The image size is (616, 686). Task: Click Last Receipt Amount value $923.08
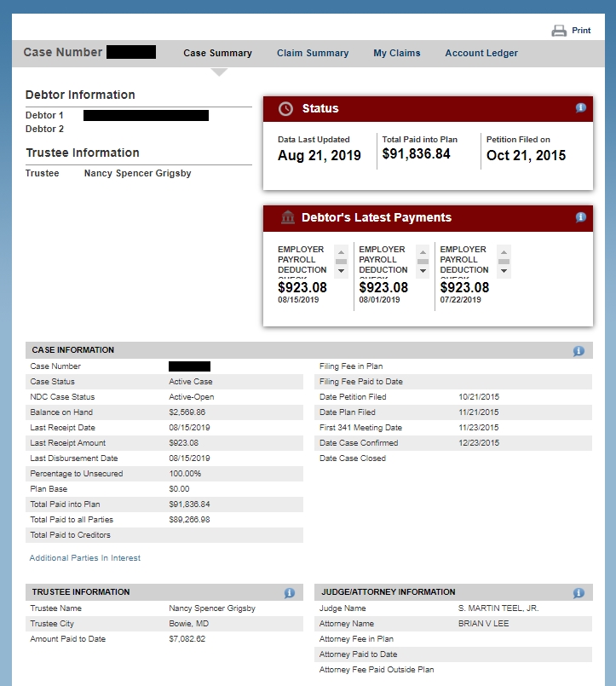pos(184,443)
